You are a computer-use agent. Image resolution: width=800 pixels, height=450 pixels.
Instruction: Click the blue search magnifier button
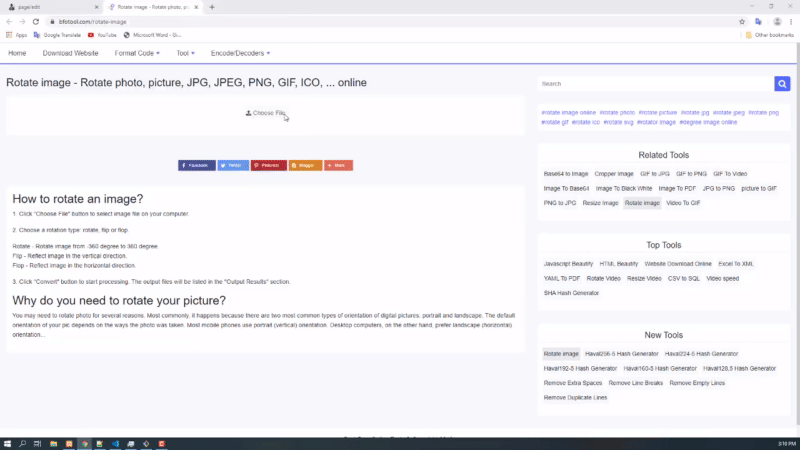pos(782,84)
